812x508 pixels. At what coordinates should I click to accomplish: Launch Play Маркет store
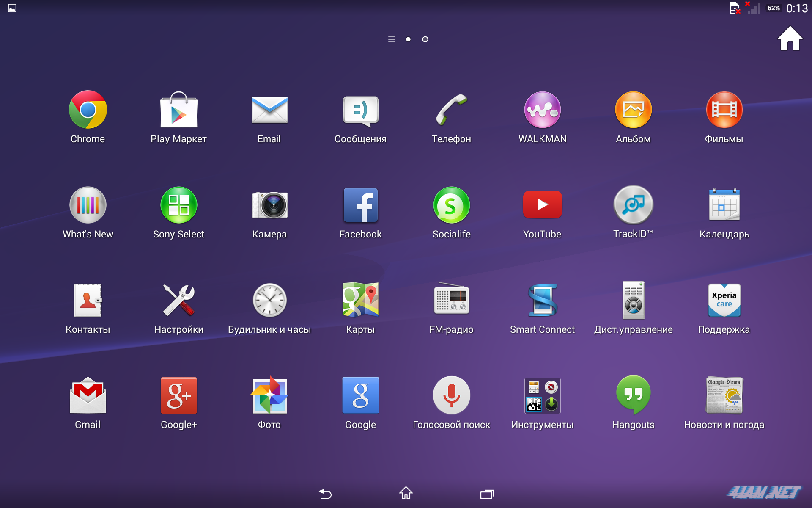[x=178, y=110]
